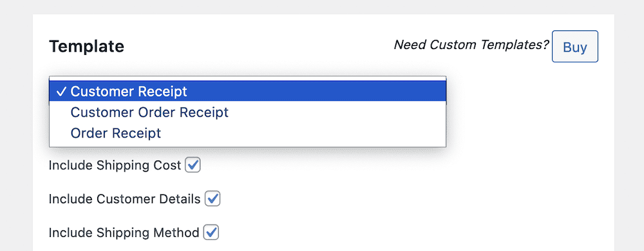Click the highlighted blue row of the dropdown

point(248,91)
